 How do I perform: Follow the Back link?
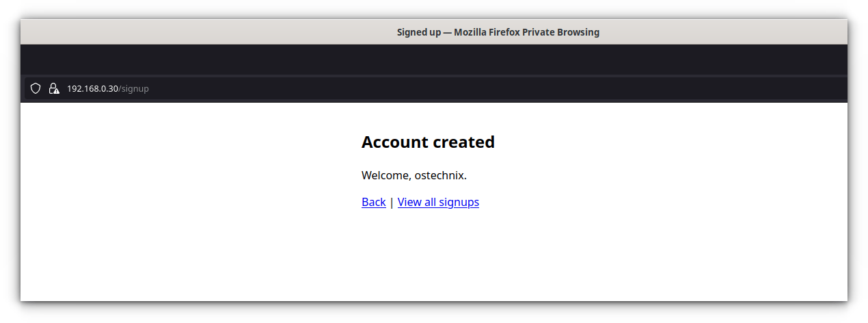click(x=374, y=202)
